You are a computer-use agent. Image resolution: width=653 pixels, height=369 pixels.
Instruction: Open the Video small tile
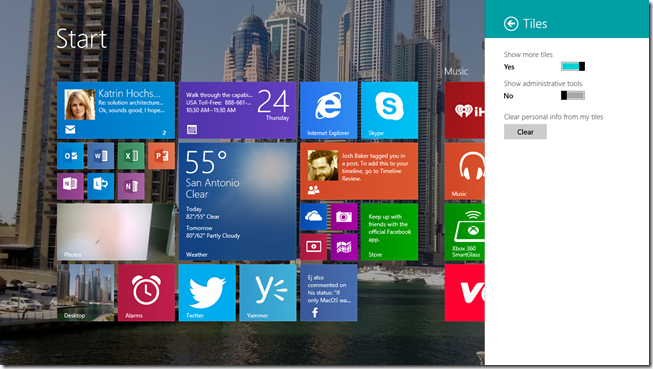click(314, 247)
